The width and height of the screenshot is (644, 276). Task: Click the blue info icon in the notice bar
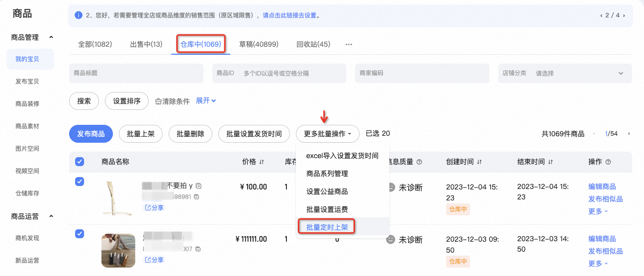78,15
